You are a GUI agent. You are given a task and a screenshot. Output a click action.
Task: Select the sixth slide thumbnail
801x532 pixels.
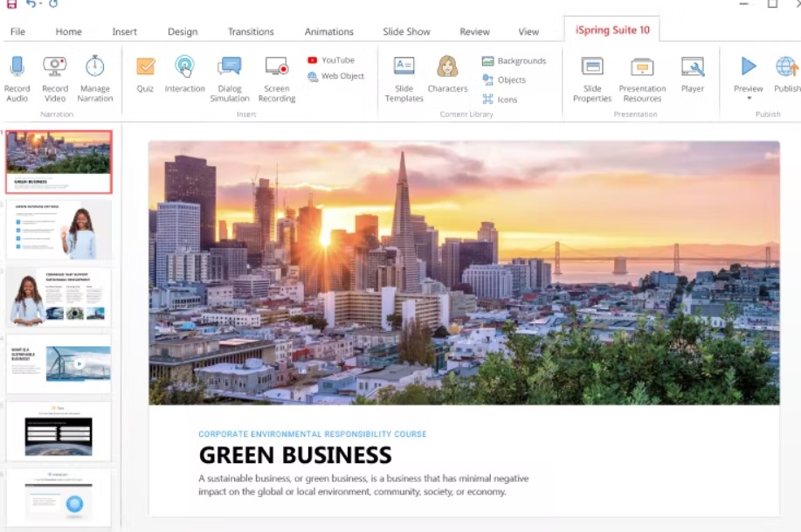pyautogui.click(x=59, y=499)
